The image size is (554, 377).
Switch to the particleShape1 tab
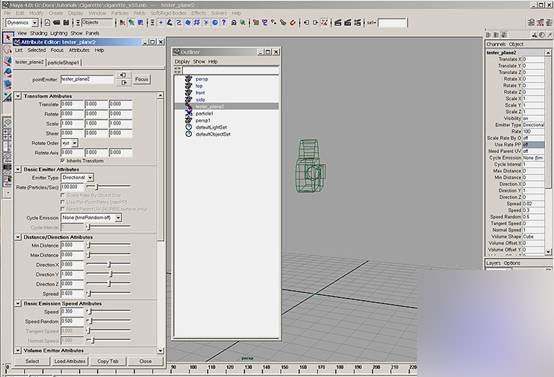[64, 63]
